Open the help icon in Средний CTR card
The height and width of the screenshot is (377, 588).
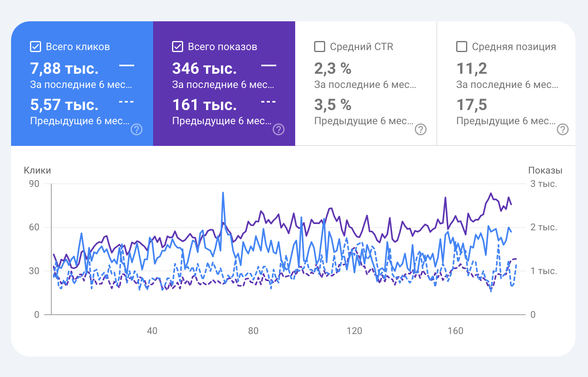pyautogui.click(x=421, y=129)
